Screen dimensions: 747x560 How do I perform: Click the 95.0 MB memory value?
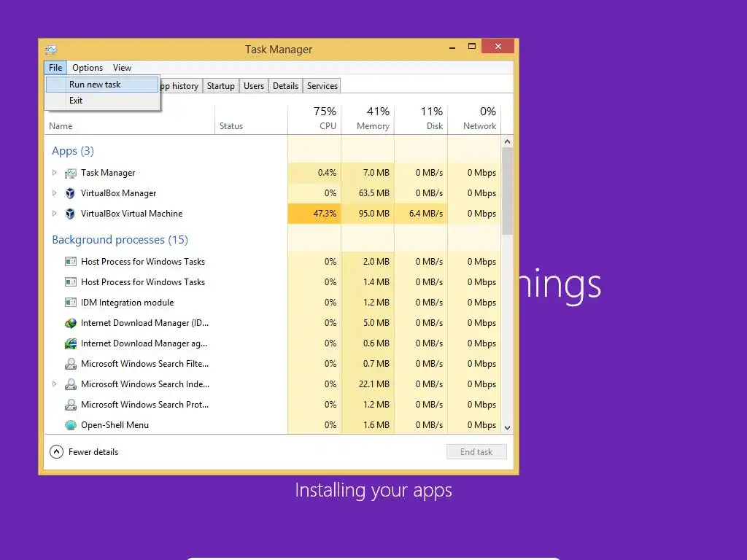[374, 214]
